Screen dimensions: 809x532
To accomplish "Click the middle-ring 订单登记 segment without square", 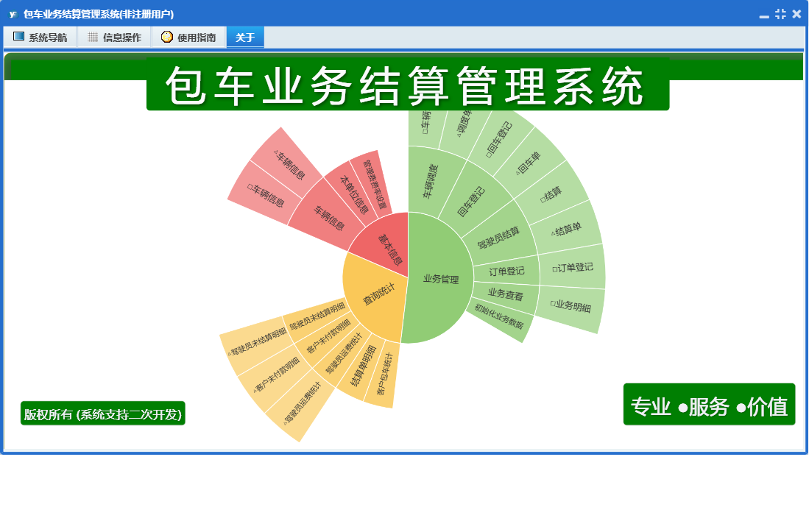I will (506, 272).
